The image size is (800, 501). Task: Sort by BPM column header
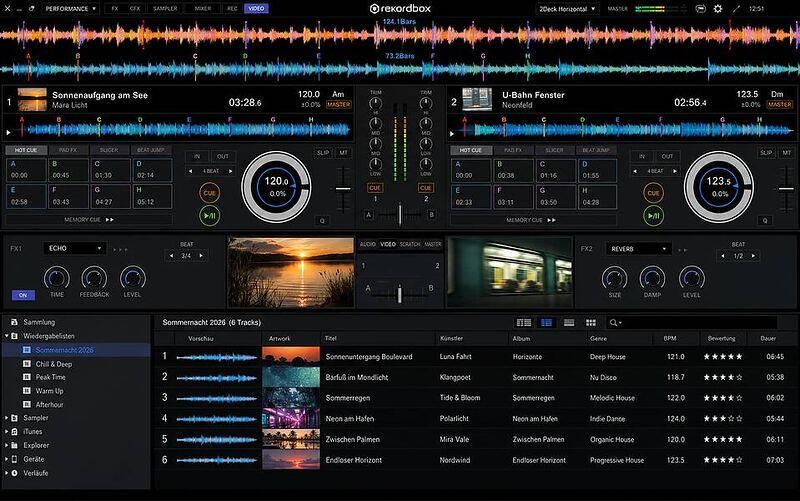click(669, 338)
